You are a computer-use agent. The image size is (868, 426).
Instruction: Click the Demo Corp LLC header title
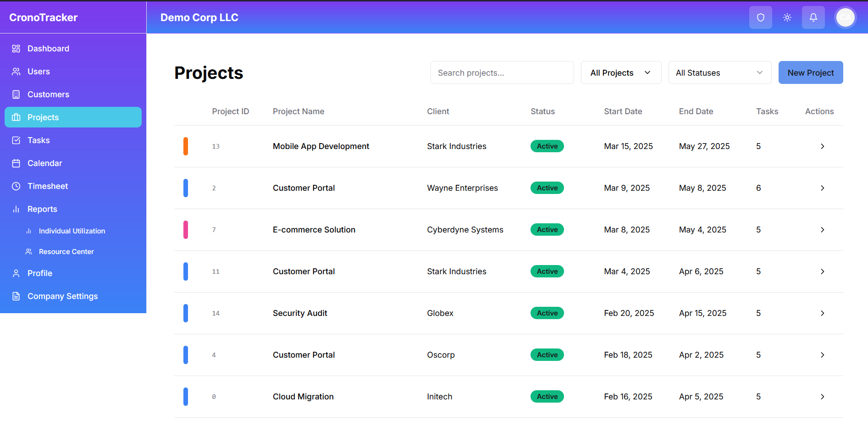tap(199, 17)
